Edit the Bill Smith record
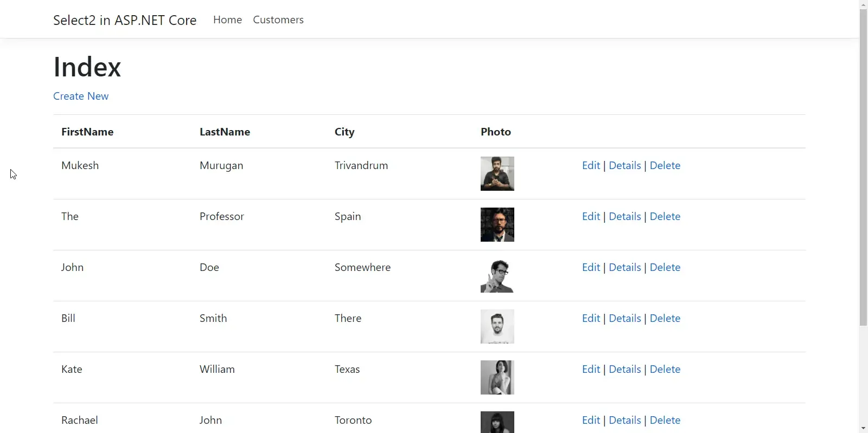868x433 pixels. (591, 318)
